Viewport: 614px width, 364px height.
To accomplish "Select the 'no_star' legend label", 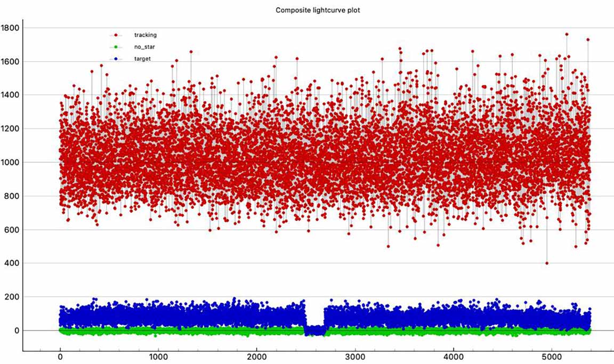I will tap(144, 47).
